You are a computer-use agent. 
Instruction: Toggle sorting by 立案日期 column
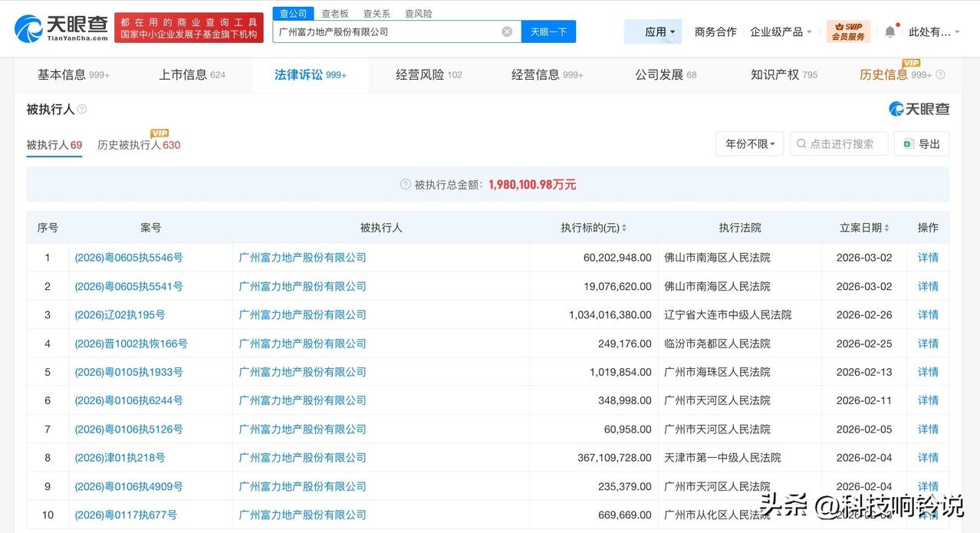(886, 227)
